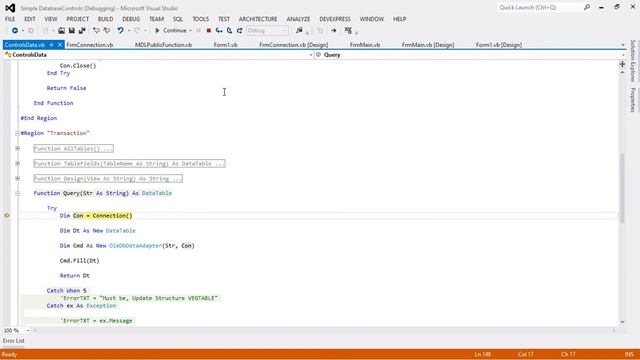
Task: Collapse the Function Query block
Action: 18,193
